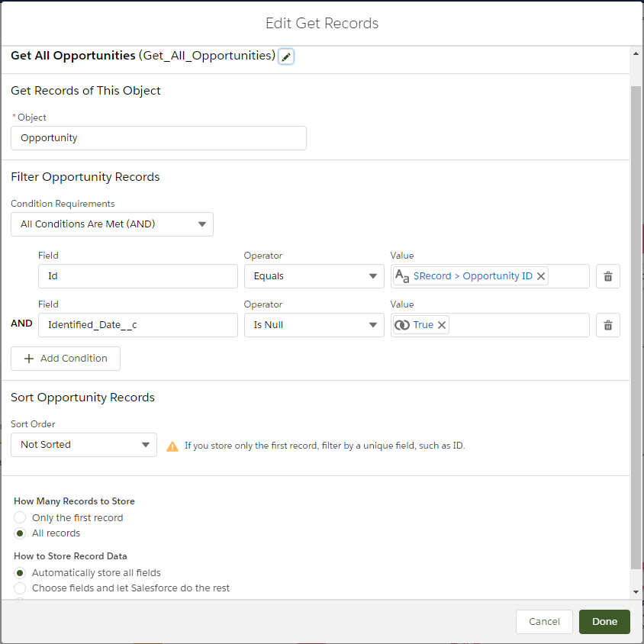Expand the Sort Order dropdown
Viewport: 644px width, 644px height.
(x=84, y=445)
